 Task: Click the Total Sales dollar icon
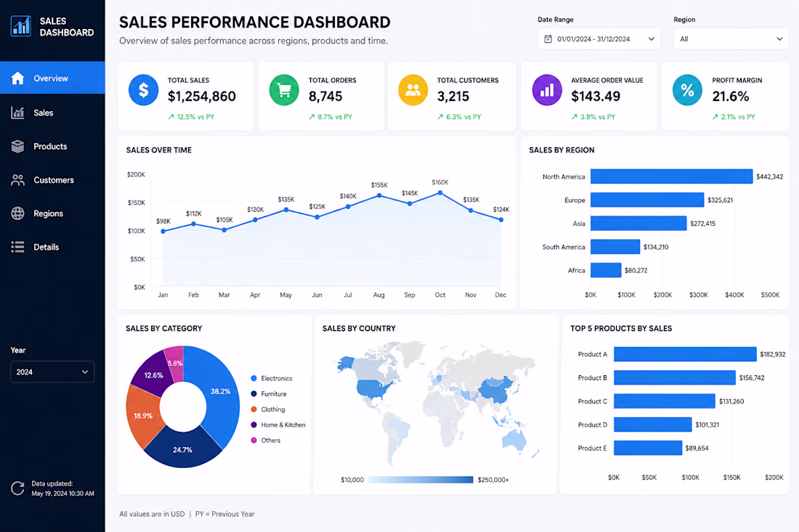(144, 90)
